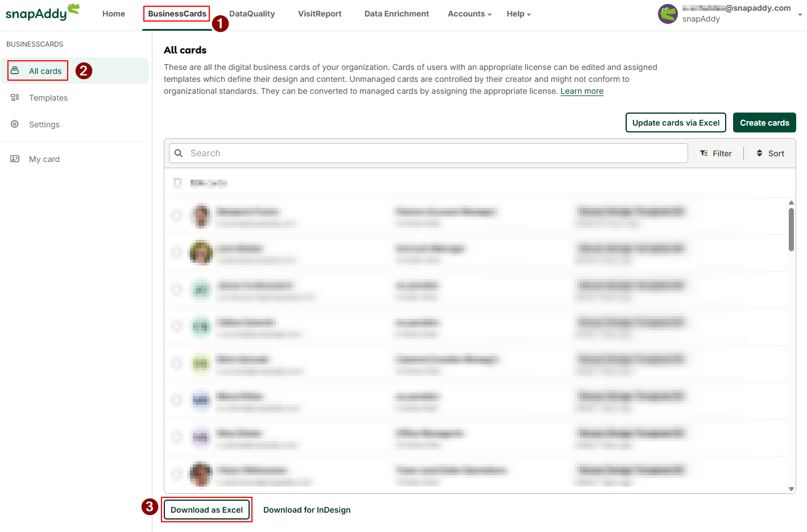The width and height of the screenshot is (807, 532).
Task: Go to VisitReport tab
Action: (320, 14)
